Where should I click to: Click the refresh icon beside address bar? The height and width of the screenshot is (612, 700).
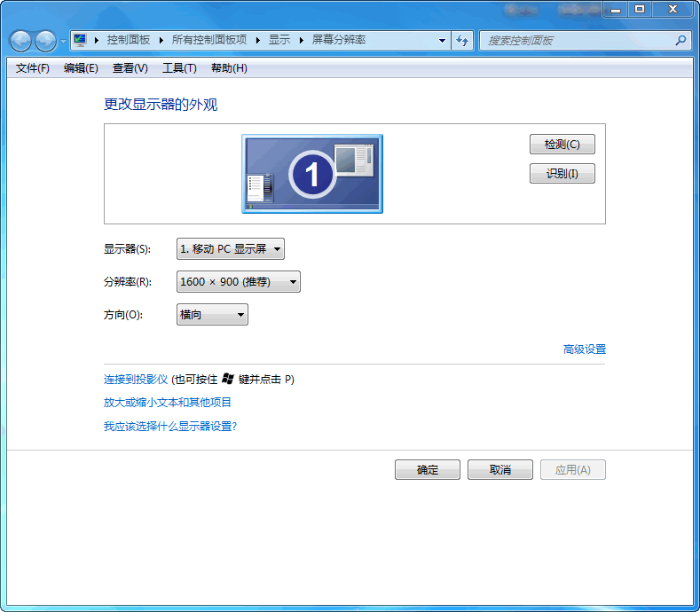tap(462, 41)
